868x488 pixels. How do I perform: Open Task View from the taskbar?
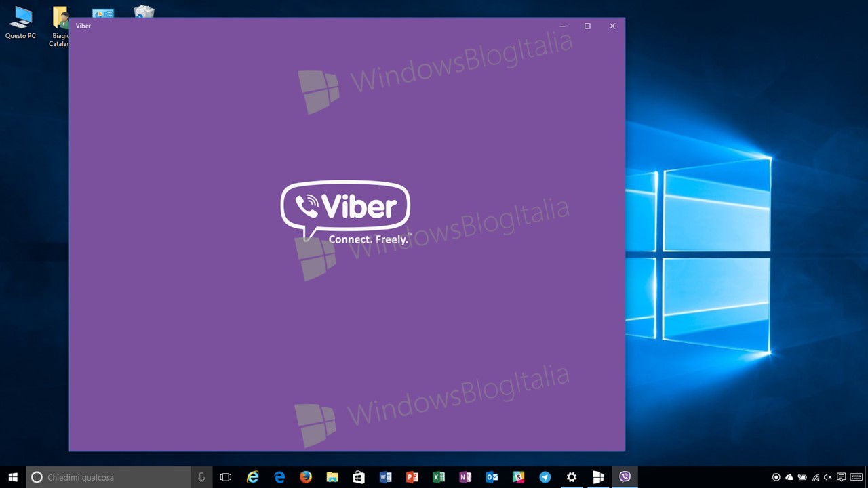click(x=226, y=477)
